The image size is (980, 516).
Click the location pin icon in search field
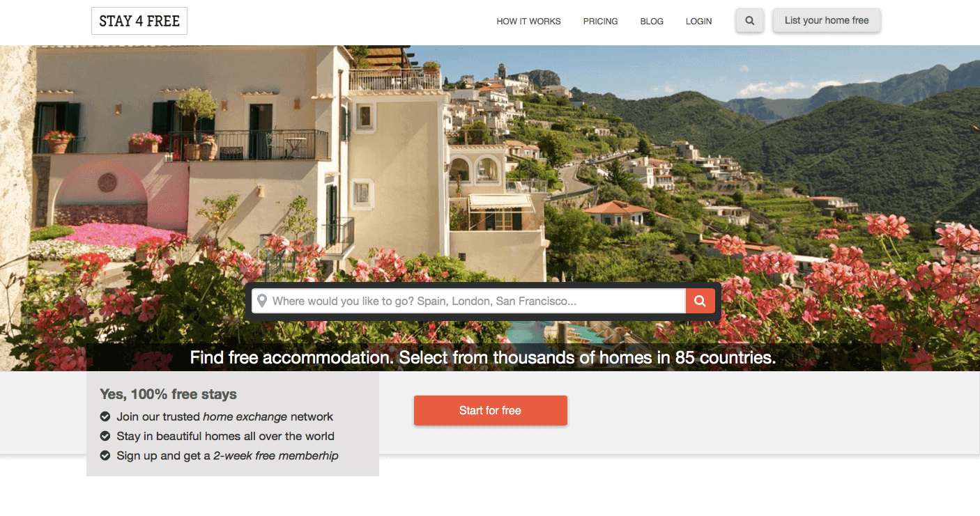pyautogui.click(x=262, y=302)
